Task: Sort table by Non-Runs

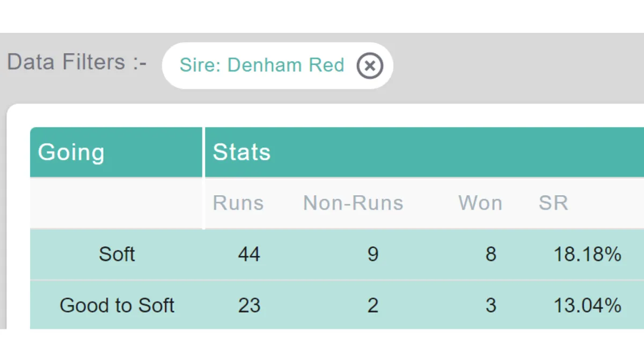Action: point(353,203)
